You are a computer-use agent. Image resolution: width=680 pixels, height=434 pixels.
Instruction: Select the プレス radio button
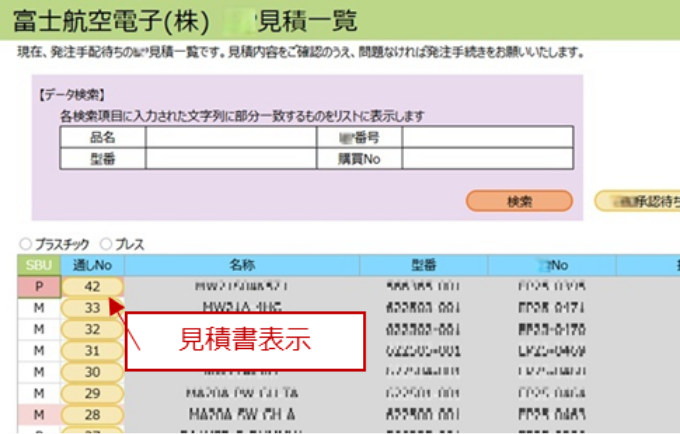point(106,244)
